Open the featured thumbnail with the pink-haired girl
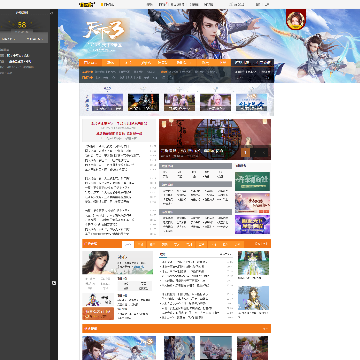 coord(215,102)
